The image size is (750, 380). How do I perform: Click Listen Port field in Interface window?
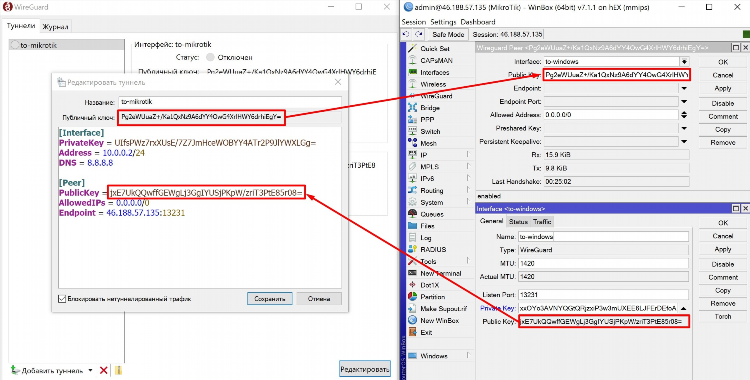[603, 295]
